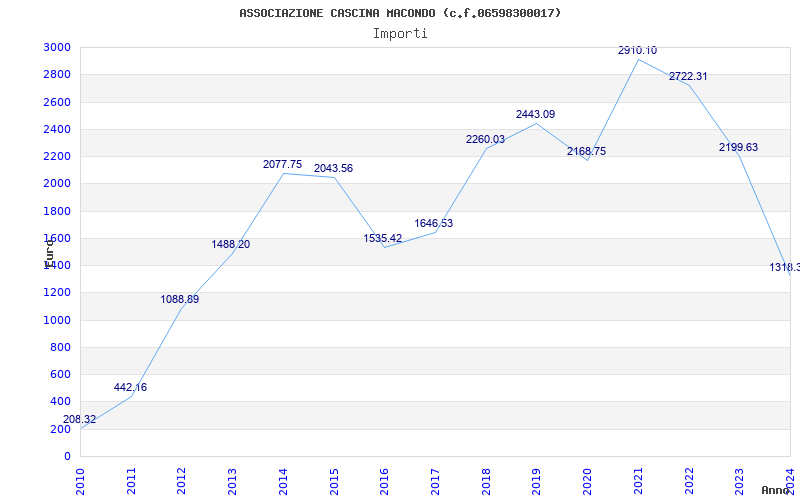Click the y-axis value 3000
Screen dimensions: 800x500
tap(58, 47)
